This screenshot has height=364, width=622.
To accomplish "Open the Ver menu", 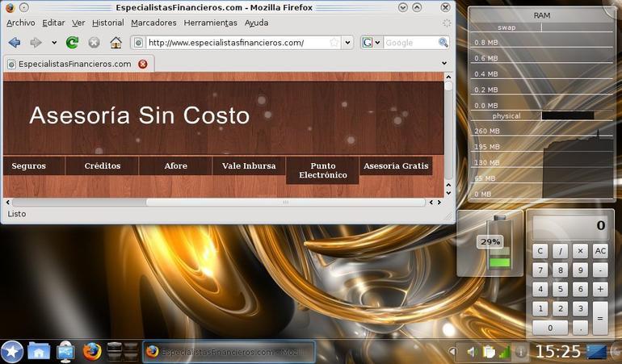I will 78,23.
